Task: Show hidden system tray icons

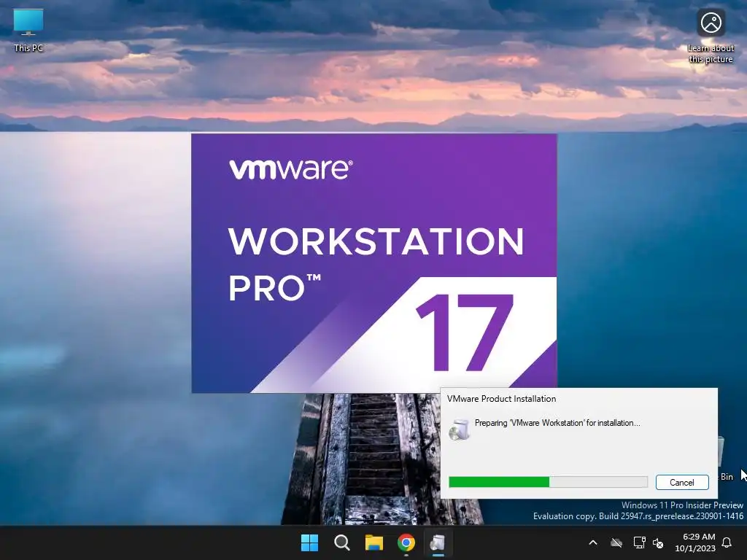Action: (x=593, y=542)
